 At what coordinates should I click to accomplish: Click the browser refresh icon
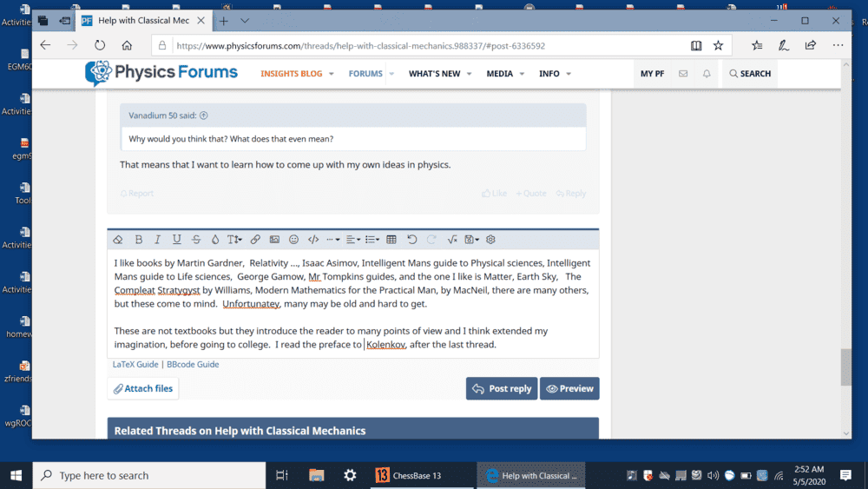[100, 45]
